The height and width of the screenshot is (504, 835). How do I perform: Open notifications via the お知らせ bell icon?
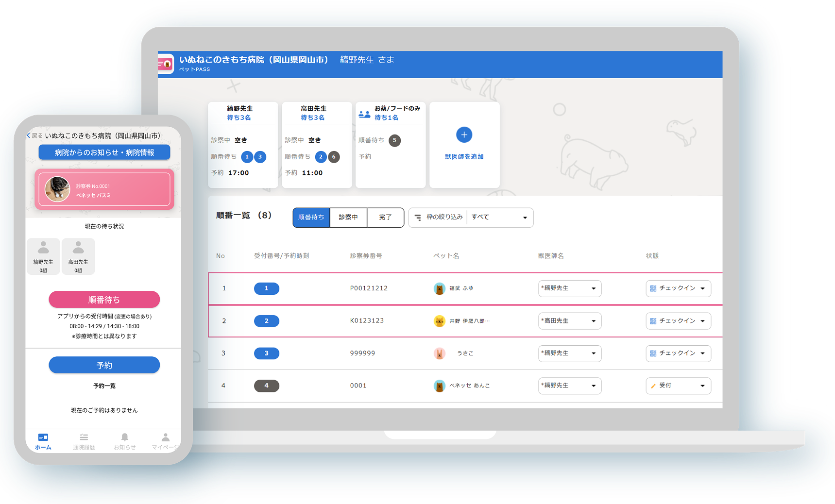coord(125,437)
